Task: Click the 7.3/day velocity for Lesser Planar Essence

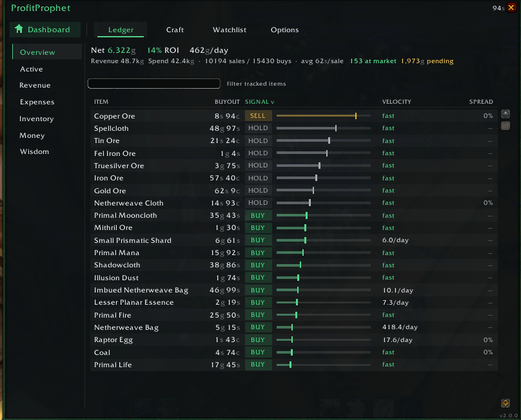Action: (x=395, y=303)
